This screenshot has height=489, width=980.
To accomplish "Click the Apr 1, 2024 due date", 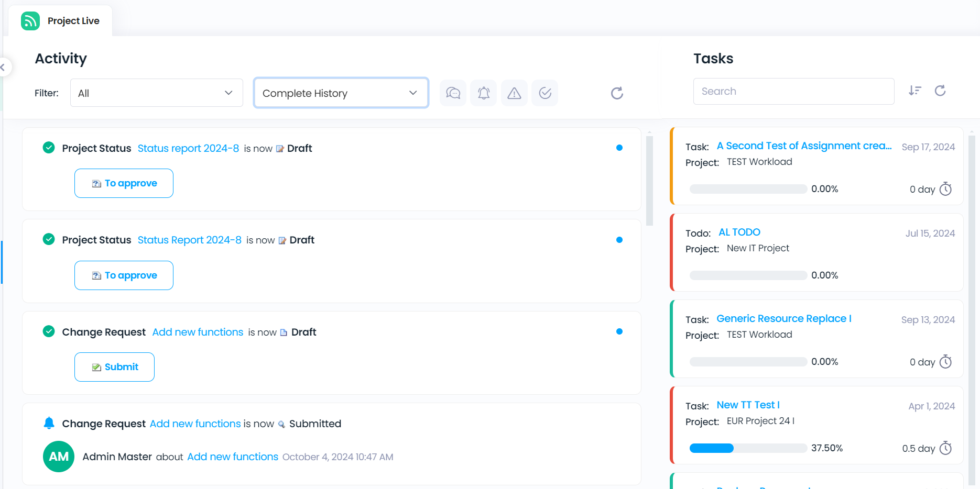I will tap(932, 406).
